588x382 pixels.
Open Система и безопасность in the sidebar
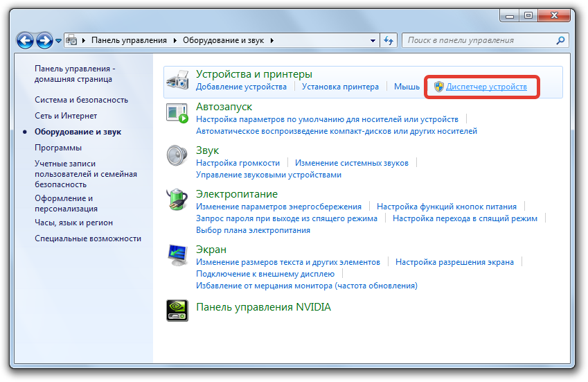click(x=81, y=100)
